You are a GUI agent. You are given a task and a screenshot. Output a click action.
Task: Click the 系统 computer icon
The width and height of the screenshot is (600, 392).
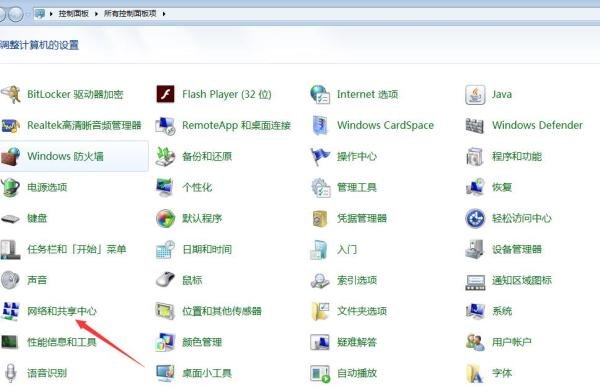(x=475, y=311)
